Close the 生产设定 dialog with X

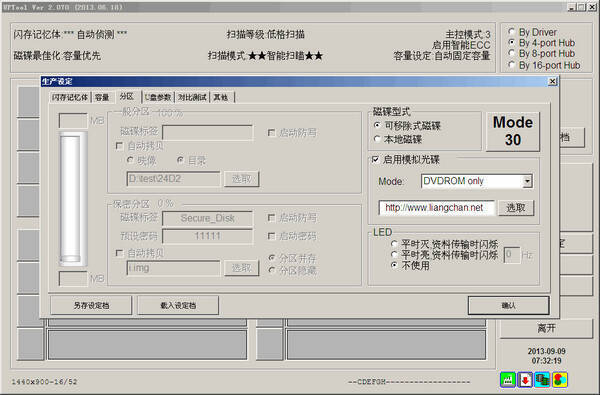point(552,82)
